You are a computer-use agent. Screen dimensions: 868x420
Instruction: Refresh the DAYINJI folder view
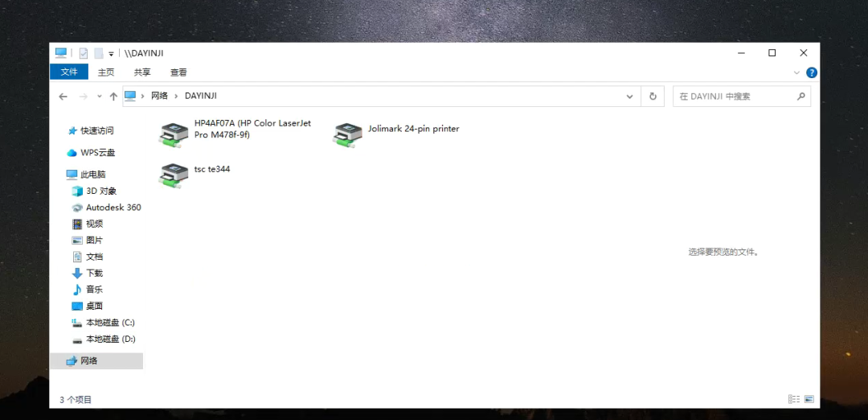653,97
